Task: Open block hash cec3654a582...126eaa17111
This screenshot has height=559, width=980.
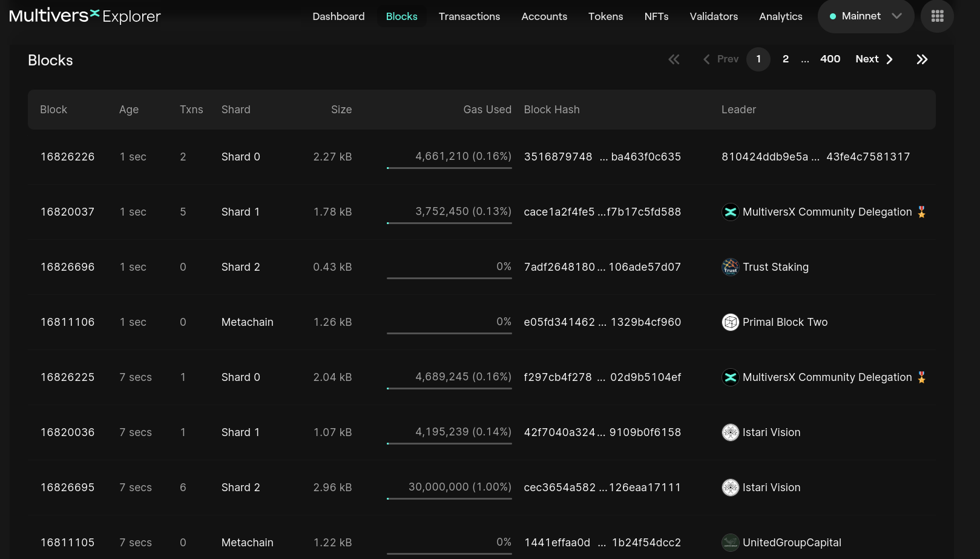Action: click(602, 488)
